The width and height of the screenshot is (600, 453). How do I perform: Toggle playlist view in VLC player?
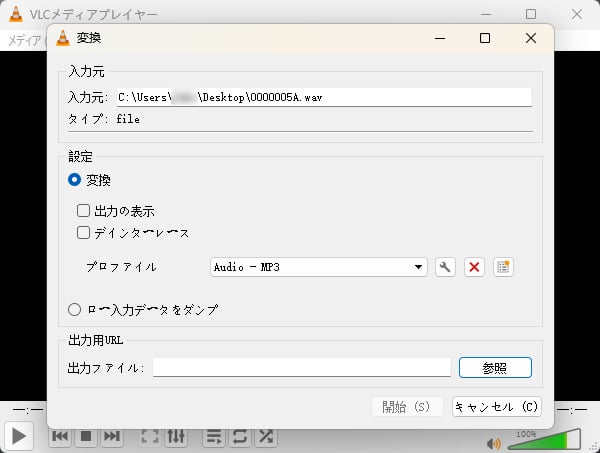(214, 436)
